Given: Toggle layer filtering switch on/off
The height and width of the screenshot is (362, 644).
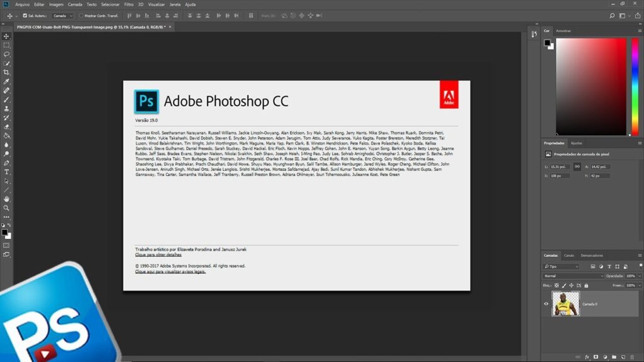Looking at the screenshot, I should coord(640,266).
